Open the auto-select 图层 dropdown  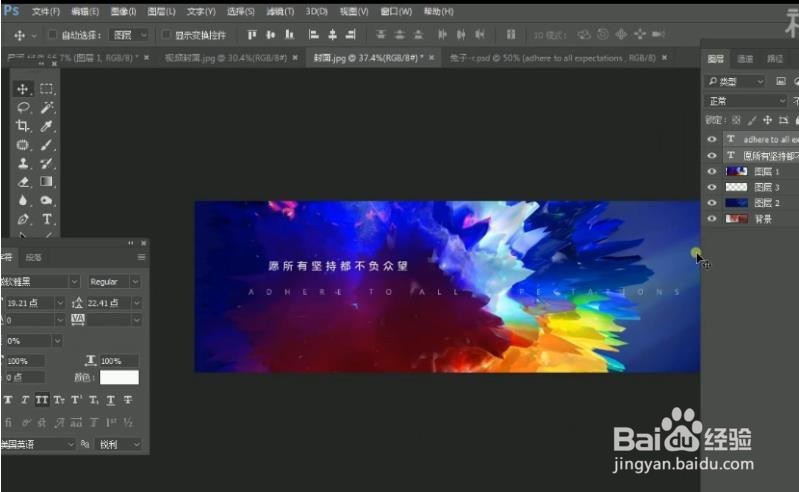[130, 35]
